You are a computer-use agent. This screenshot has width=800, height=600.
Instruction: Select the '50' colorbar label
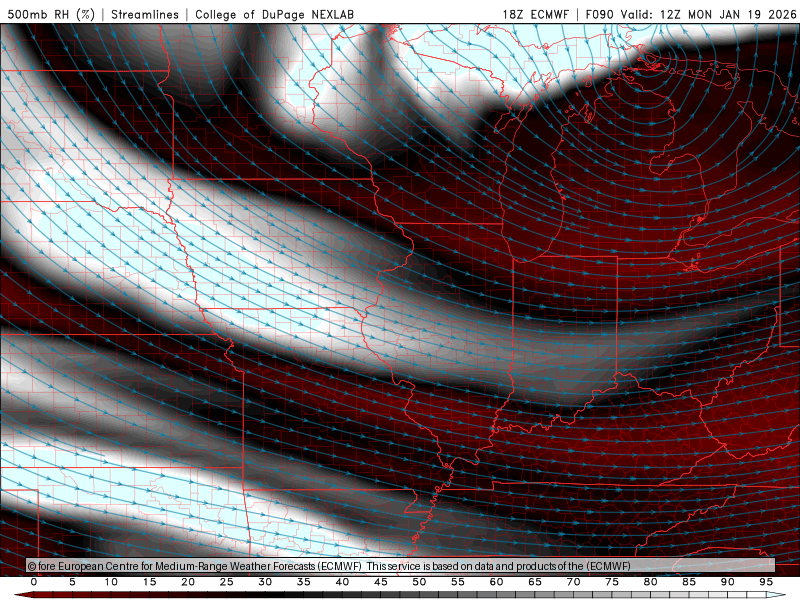click(419, 582)
